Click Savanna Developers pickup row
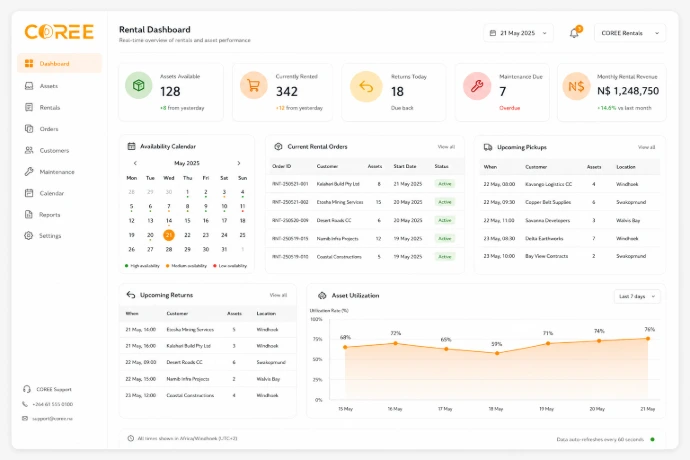 coord(569,220)
